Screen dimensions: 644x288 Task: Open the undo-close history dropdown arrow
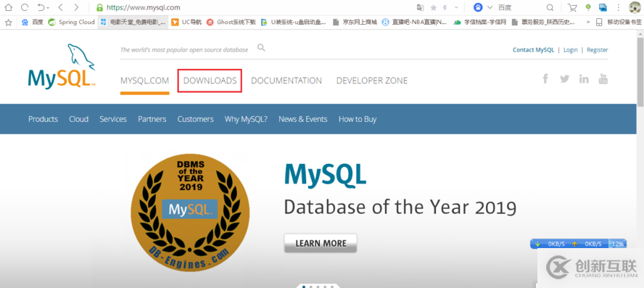[48, 8]
